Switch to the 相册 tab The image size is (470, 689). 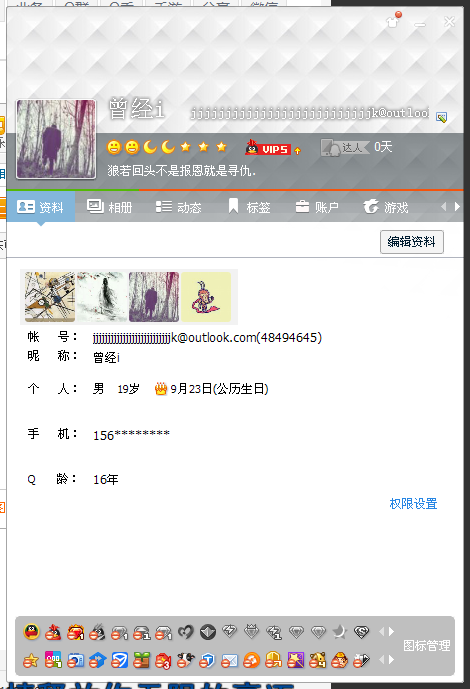coord(110,207)
